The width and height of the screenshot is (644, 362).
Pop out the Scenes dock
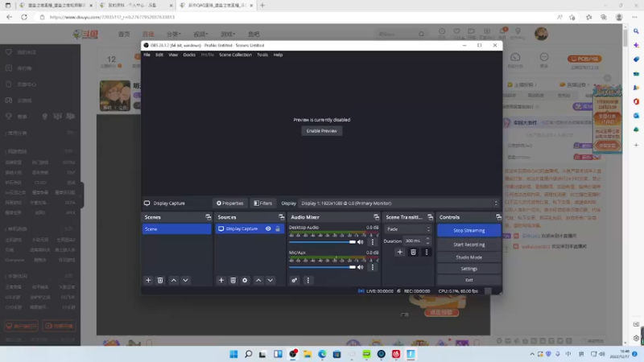pos(208,217)
